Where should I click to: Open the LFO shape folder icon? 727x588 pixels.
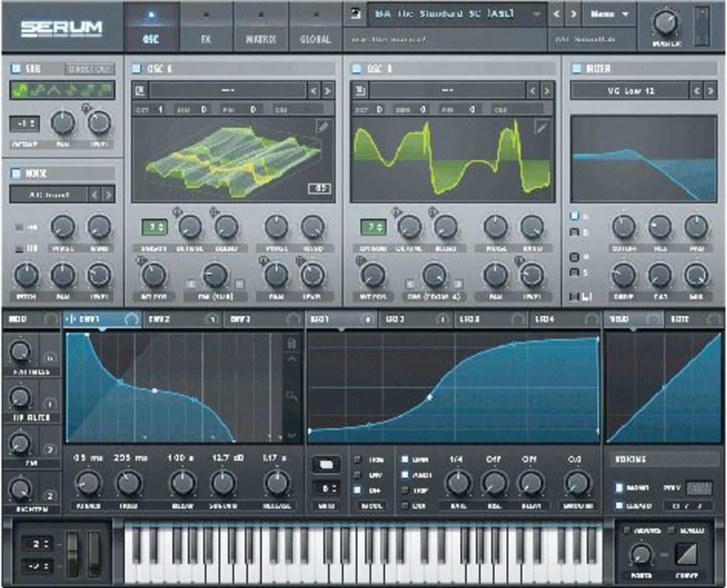click(x=326, y=464)
